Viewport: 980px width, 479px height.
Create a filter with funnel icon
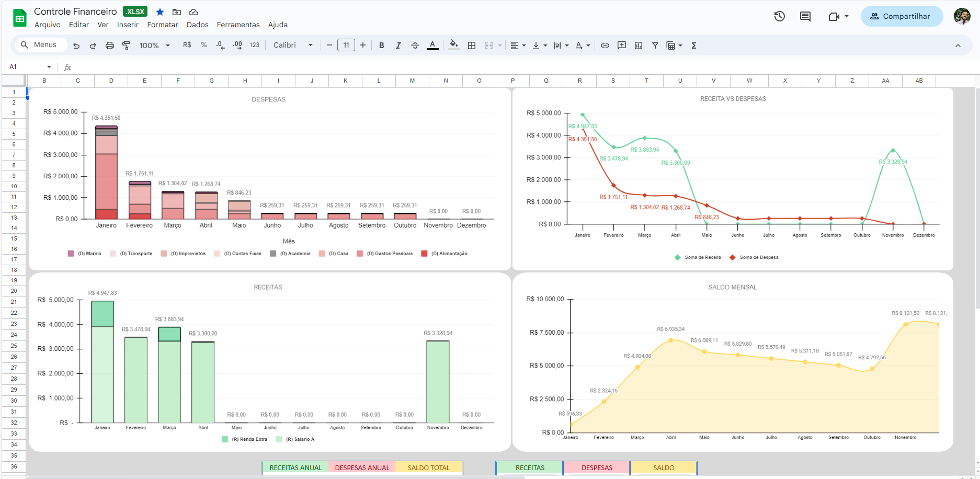pyautogui.click(x=655, y=45)
